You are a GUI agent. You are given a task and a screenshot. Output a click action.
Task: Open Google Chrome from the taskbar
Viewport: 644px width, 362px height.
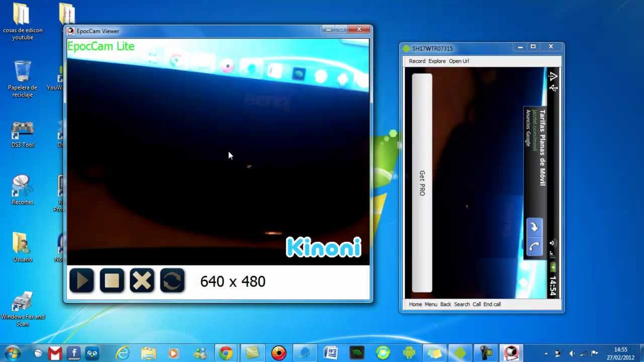(226, 353)
